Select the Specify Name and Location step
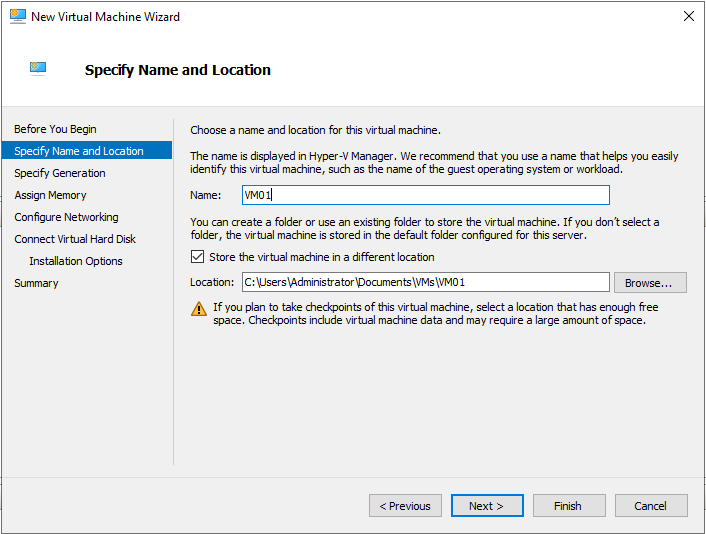The width and height of the screenshot is (706, 534). pyautogui.click(x=79, y=151)
